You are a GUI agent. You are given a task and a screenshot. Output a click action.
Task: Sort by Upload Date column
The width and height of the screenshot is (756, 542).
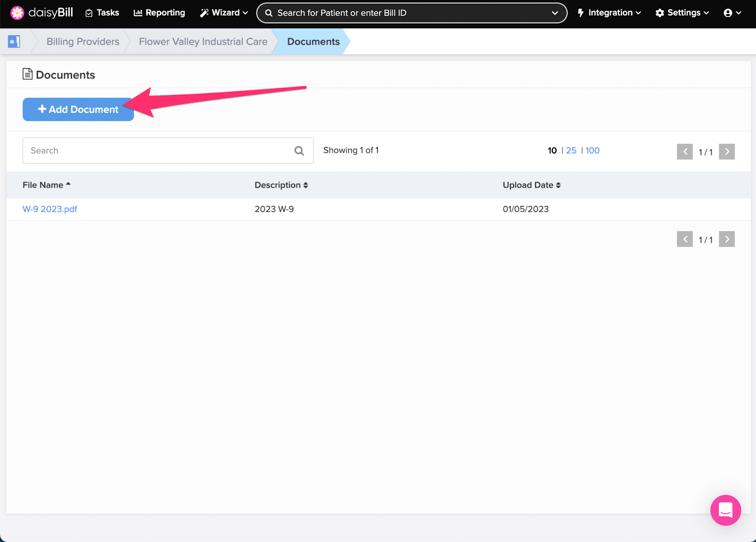[x=532, y=185]
